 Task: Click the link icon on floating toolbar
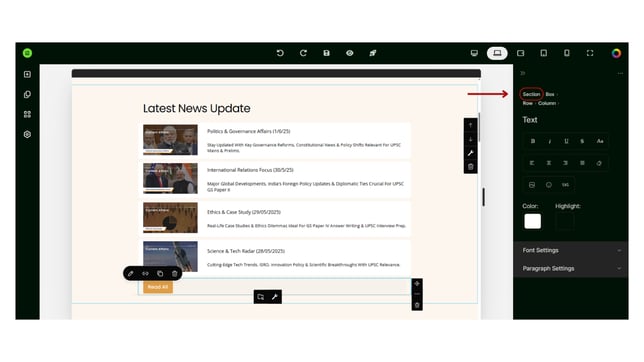(x=145, y=273)
